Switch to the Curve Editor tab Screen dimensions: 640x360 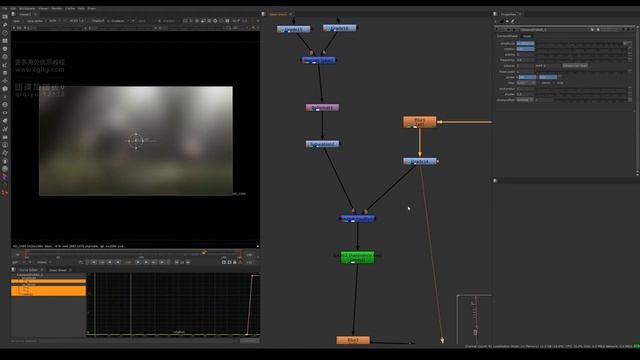click(29, 270)
